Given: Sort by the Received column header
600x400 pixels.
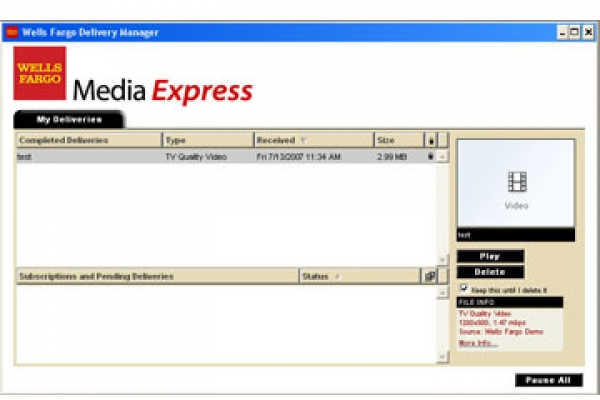Looking at the screenshot, I should pos(314,140).
